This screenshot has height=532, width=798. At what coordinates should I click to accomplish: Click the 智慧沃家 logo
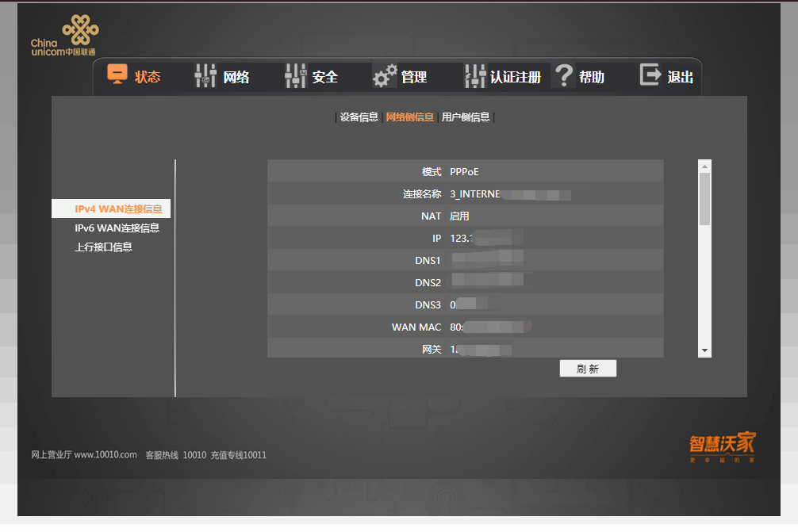click(723, 446)
